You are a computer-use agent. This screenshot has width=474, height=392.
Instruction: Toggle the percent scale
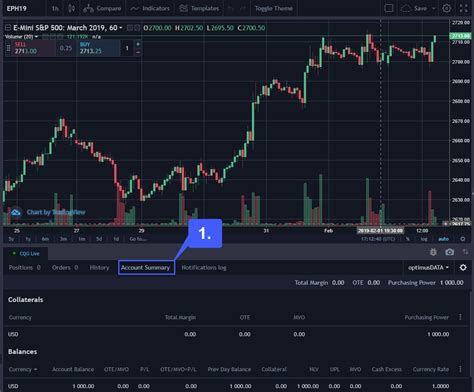[x=407, y=239]
